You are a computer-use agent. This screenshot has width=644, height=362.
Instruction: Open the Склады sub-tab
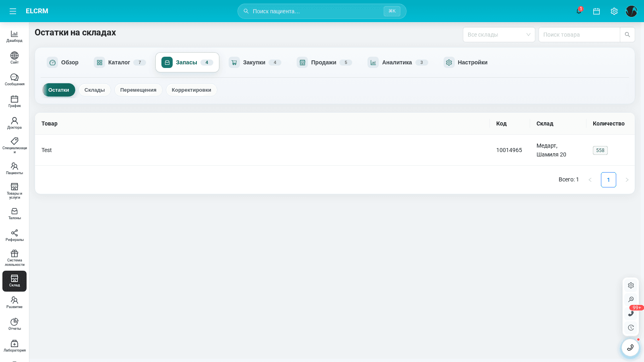[x=95, y=90]
